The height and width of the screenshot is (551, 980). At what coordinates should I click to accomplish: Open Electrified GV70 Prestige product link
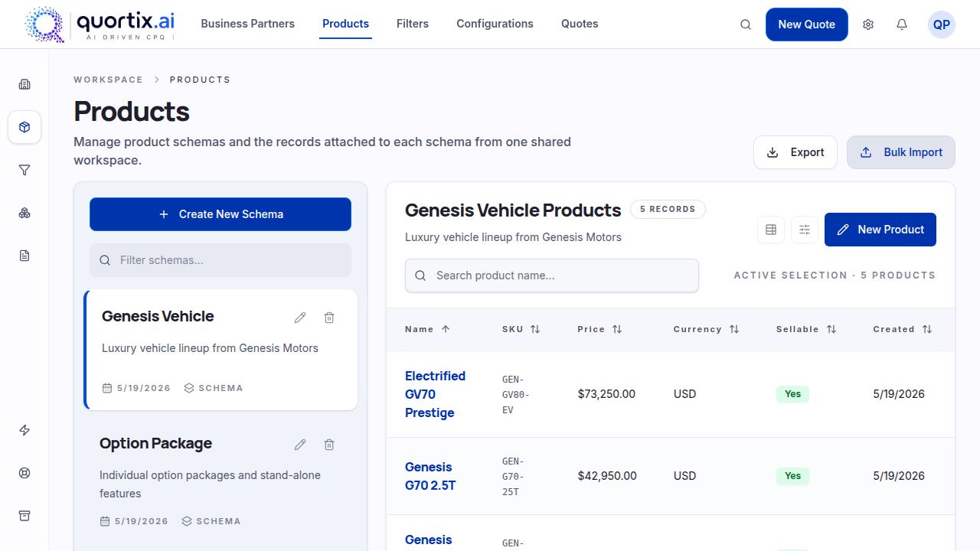click(x=435, y=394)
